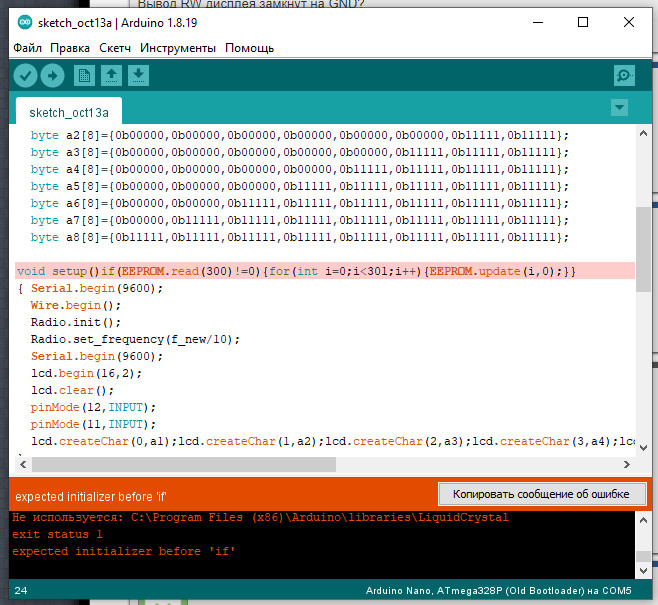Click the Verify checkmark button
This screenshot has height=605, width=658.
pos(26,75)
